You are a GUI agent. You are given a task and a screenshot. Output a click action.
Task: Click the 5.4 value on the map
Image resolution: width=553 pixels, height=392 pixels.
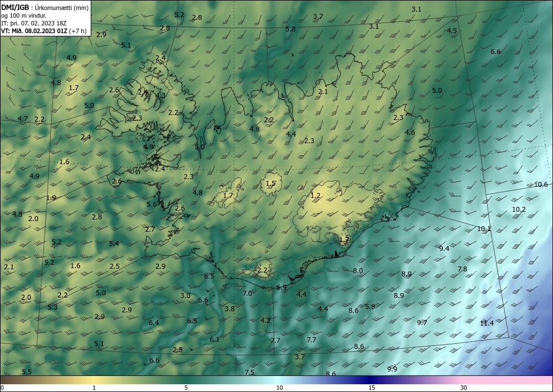(x=114, y=243)
